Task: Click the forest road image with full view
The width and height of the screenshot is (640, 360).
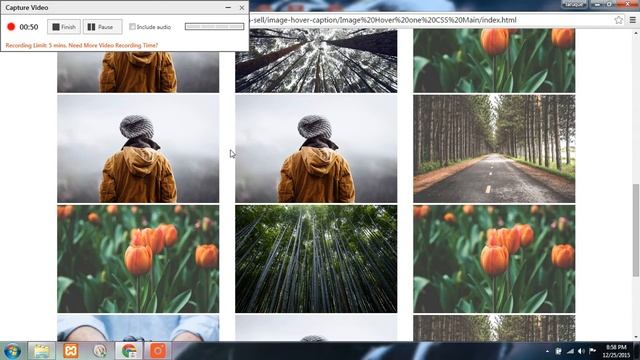Action: coord(494,149)
